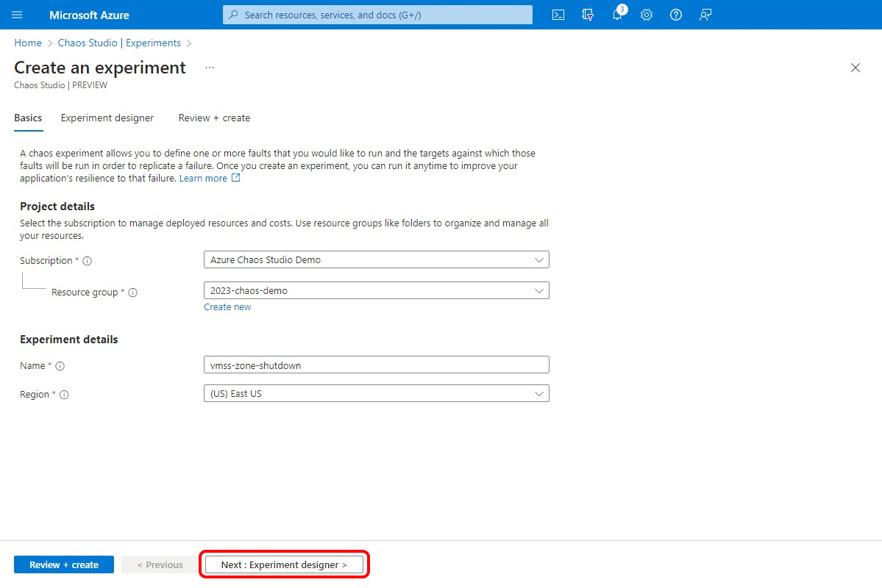Switch to the Review + create tab

point(214,118)
